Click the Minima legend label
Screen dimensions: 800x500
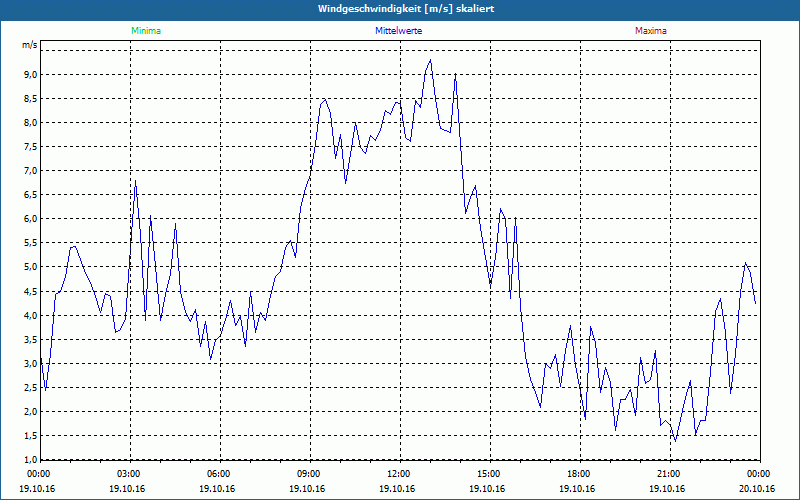tap(146, 31)
